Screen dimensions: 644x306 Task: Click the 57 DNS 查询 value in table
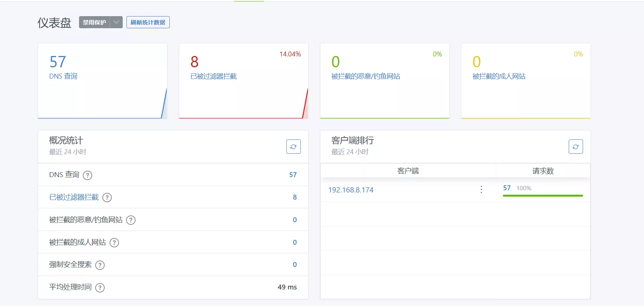(x=293, y=175)
